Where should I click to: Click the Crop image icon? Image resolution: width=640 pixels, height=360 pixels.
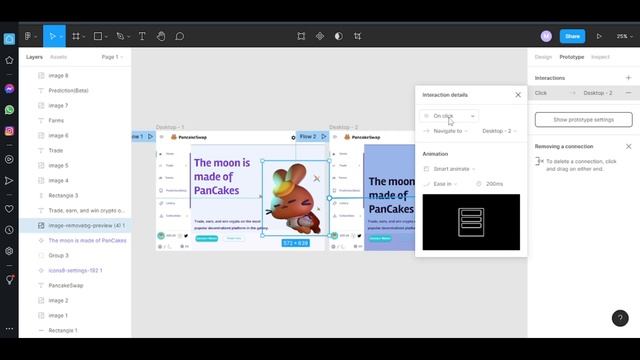tap(358, 36)
